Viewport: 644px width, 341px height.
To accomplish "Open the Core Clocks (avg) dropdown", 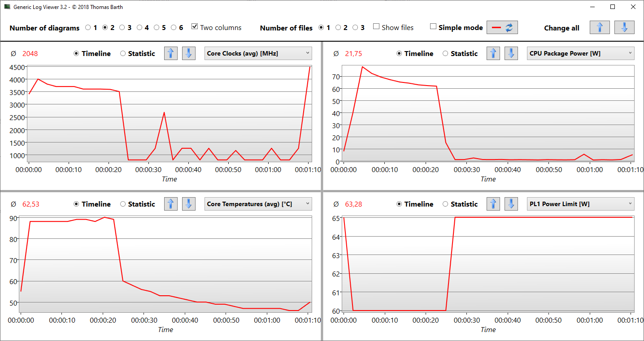I will [258, 53].
